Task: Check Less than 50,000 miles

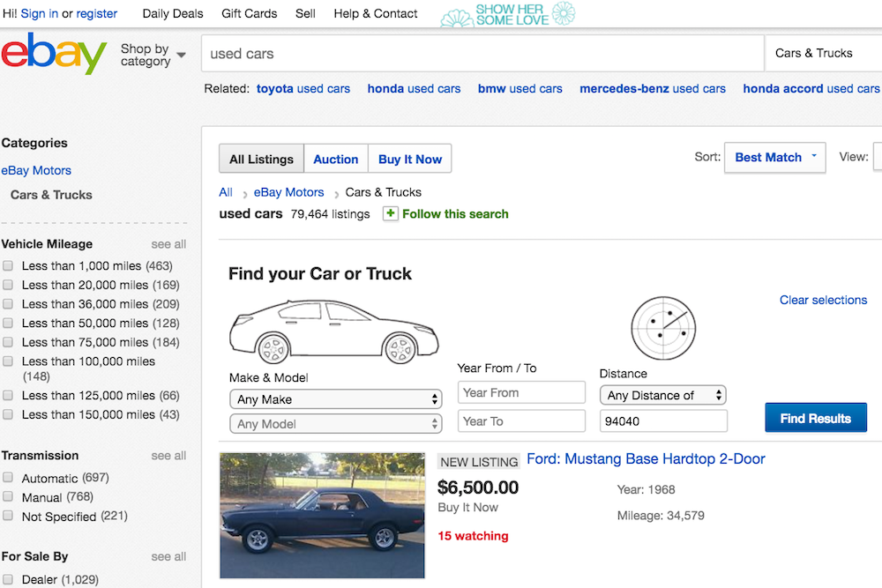Action: coord(8,323)
